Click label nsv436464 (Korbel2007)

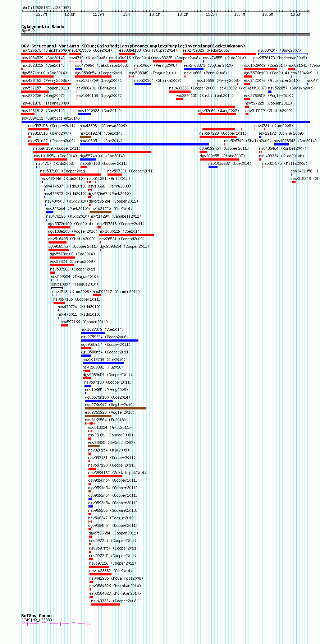[x=283, y=148]
